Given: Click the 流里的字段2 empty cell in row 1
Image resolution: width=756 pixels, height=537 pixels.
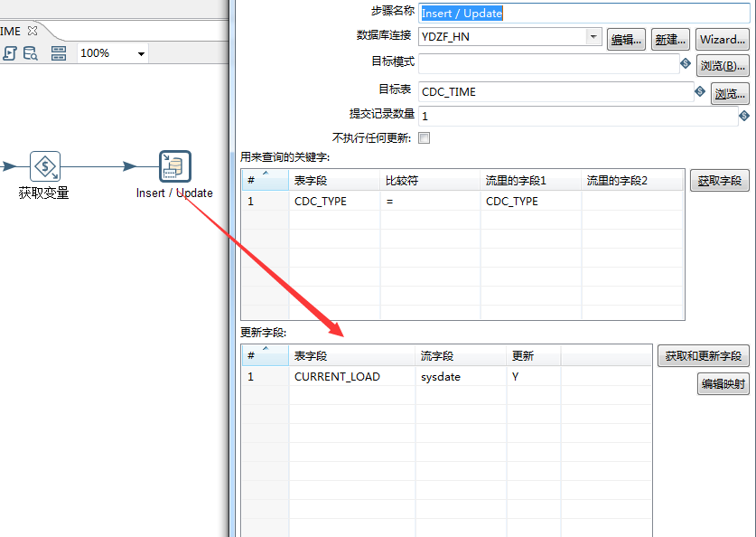Looking at the screenshot, I should 632,202.
